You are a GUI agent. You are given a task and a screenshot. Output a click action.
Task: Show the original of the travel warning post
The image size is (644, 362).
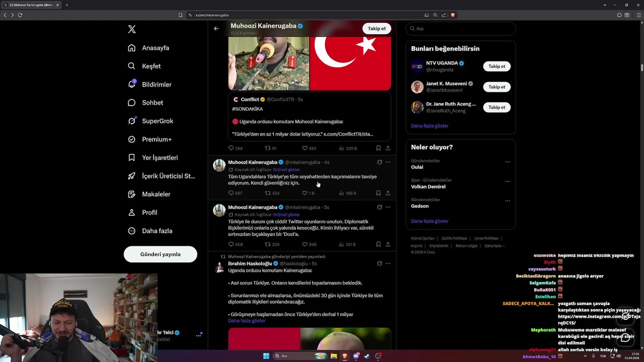286,170
